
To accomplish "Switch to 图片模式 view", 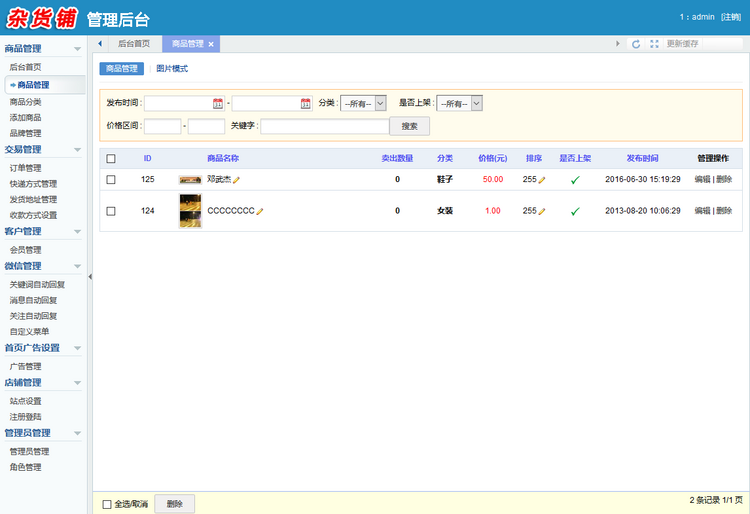I will click(172, 68).
